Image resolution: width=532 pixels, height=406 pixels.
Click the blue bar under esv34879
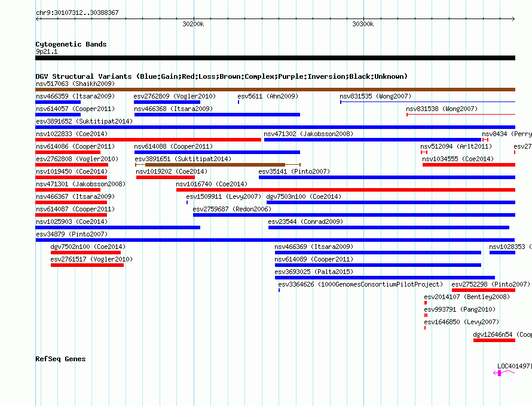[275, 240]
